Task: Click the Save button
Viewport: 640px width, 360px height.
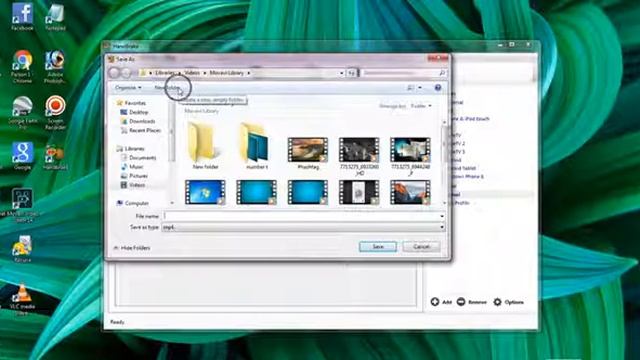Action: click(378, 247)
